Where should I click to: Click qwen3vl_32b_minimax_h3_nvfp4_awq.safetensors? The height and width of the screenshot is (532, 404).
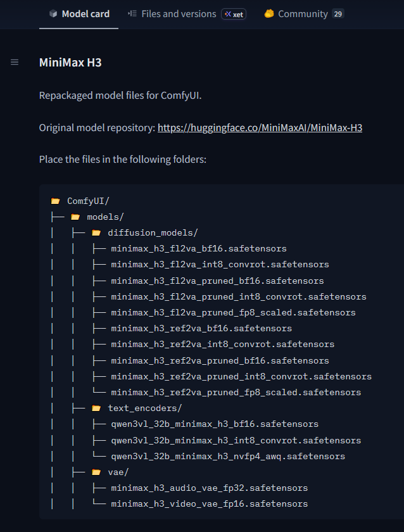(229, 457)
